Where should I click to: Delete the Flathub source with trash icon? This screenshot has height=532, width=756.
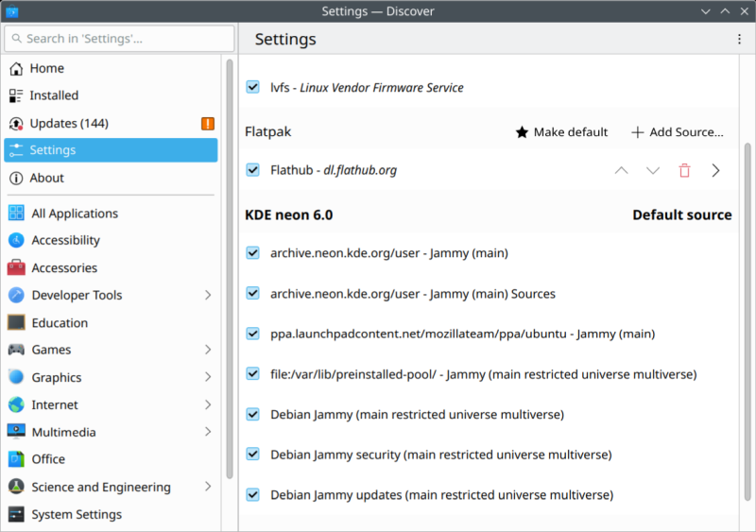(x=684, y=171)
